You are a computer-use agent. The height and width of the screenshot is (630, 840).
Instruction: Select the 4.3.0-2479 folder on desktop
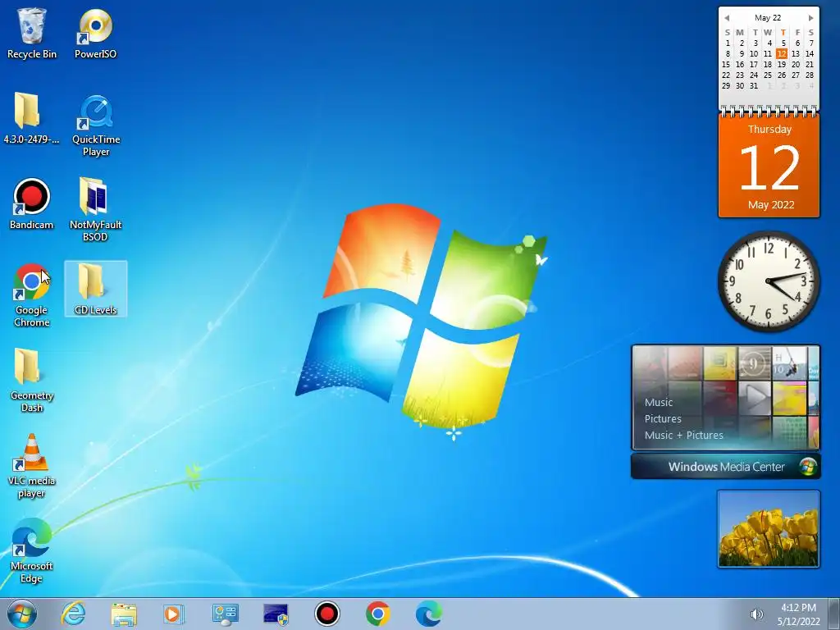[x=32, y=118]
